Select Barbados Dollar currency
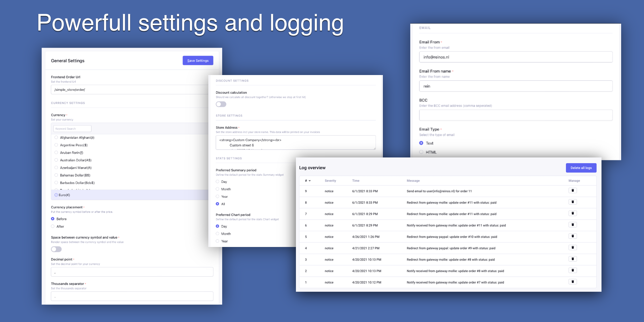Viewport: 644px width, 322px height. pos(56,183)
